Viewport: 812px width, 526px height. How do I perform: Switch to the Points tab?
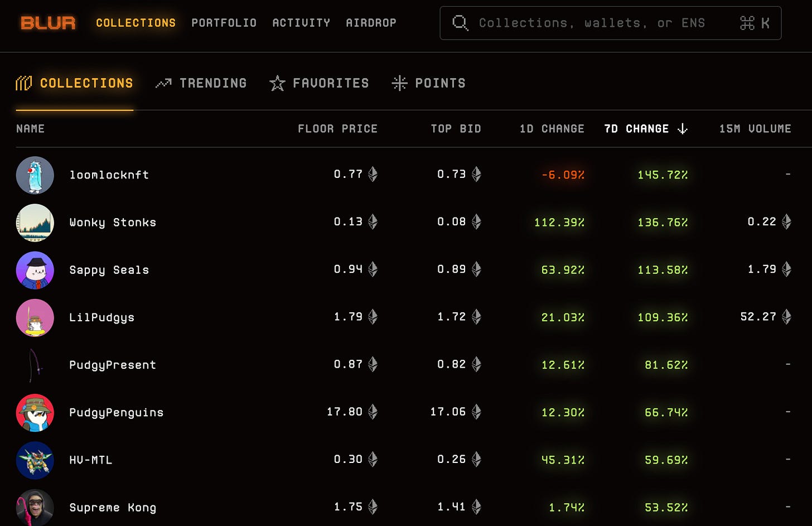click(x=428, y=83)
